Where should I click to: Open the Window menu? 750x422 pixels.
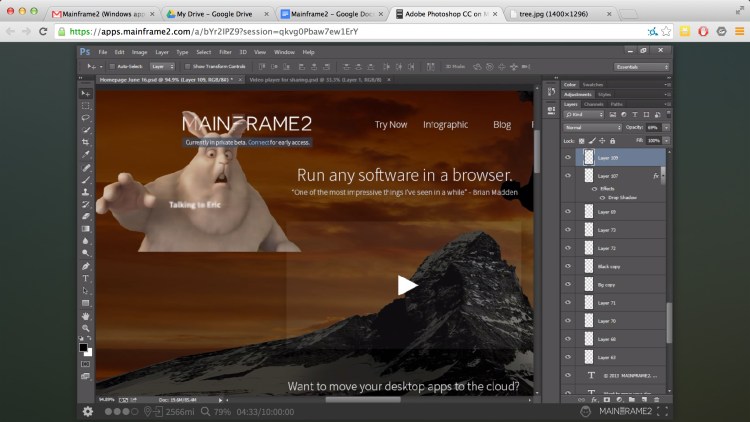[284, 52]
